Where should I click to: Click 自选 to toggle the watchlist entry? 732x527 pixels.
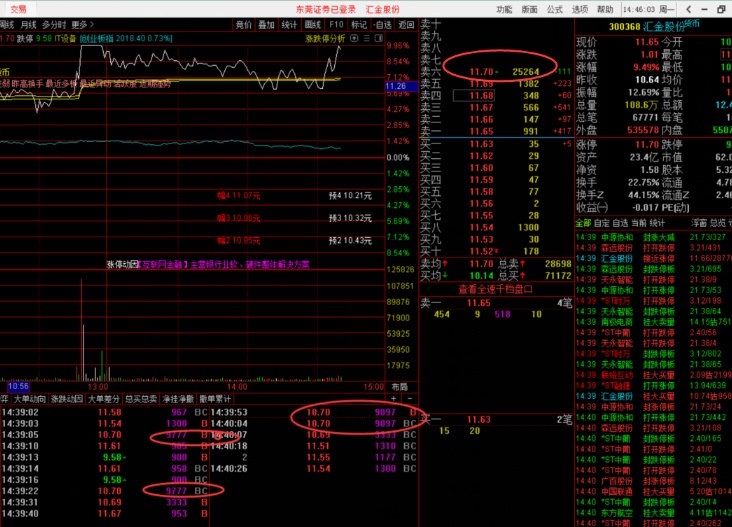(x=383, y=25)
